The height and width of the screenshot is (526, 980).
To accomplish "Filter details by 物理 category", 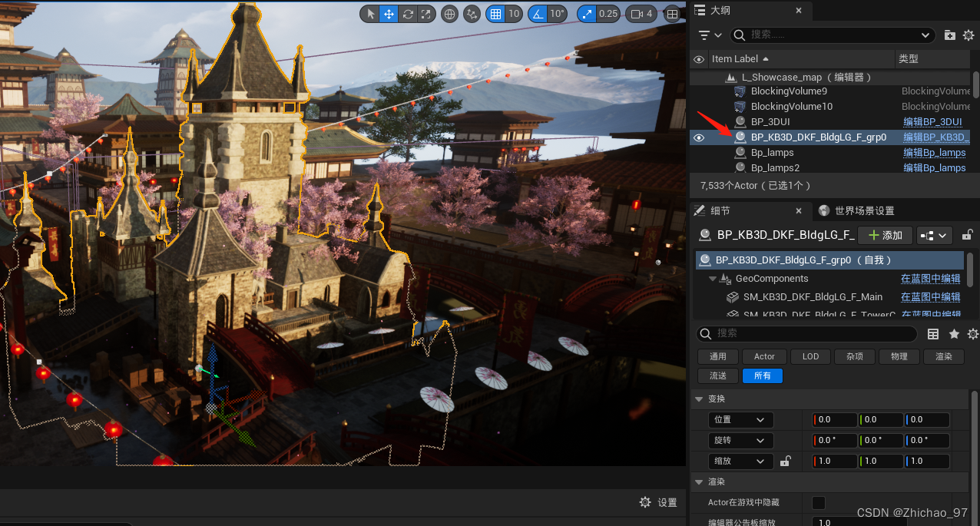I will [899, 356].
